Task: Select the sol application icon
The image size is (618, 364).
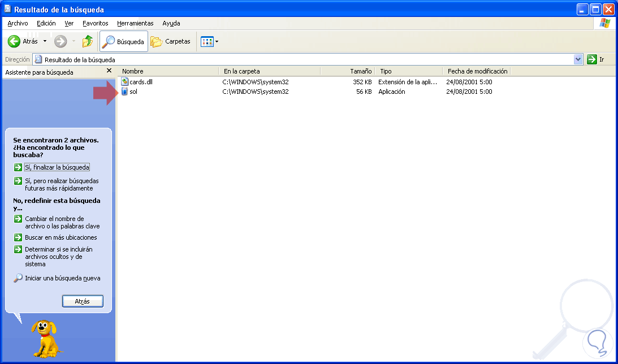Action: coord(124,92)
